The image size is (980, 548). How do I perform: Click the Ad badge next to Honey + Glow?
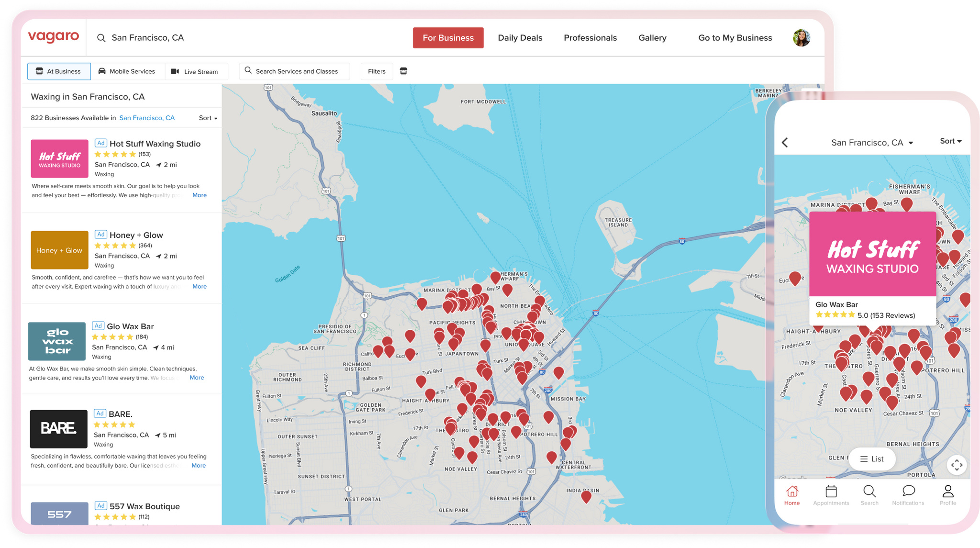coord(100,235)
